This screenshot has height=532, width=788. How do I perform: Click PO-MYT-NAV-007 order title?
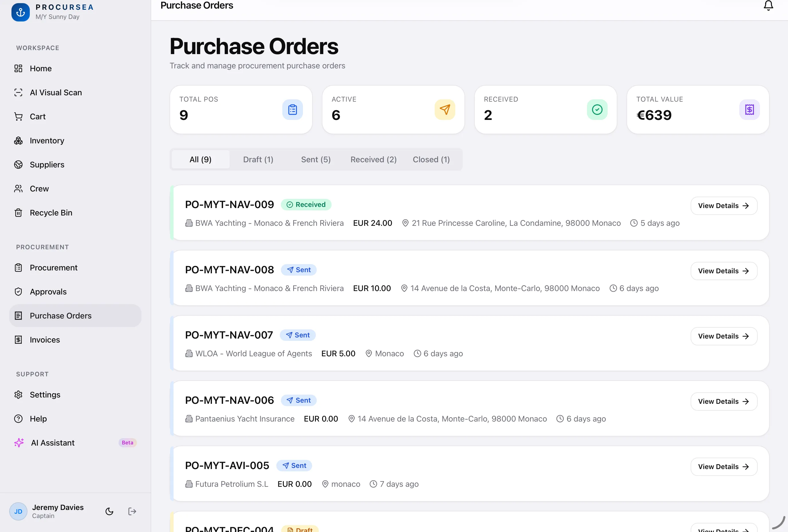[229, 335]
